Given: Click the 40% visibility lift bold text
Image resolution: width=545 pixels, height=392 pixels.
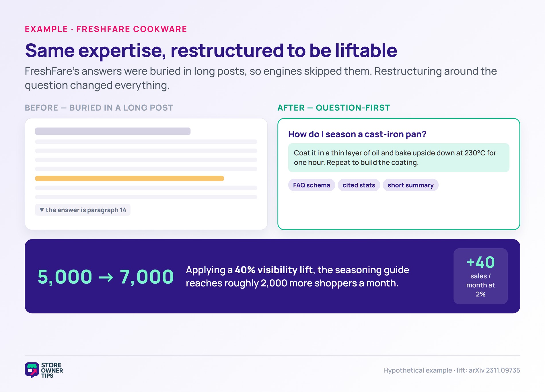Looking at the screenshot, I should [274, 270].
